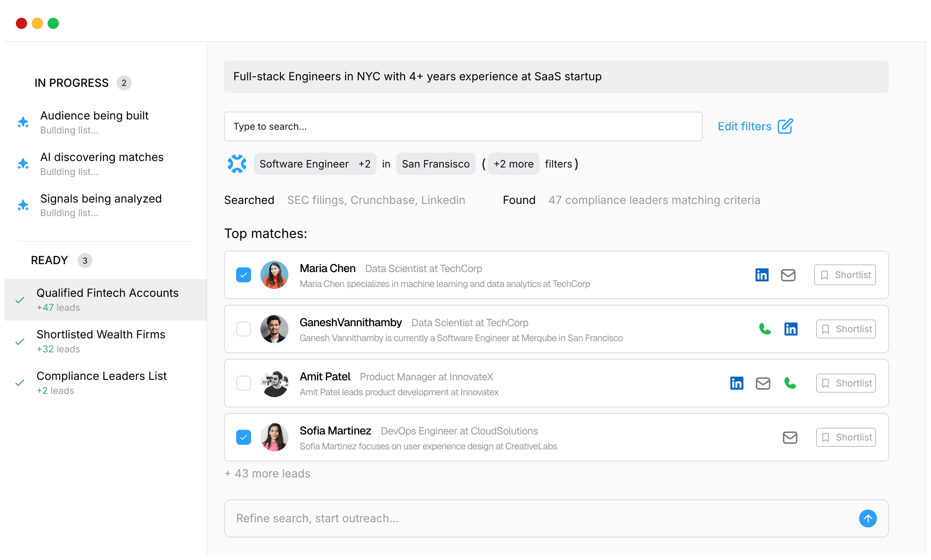Uncheck Maria Chen's checkbox

244,275
